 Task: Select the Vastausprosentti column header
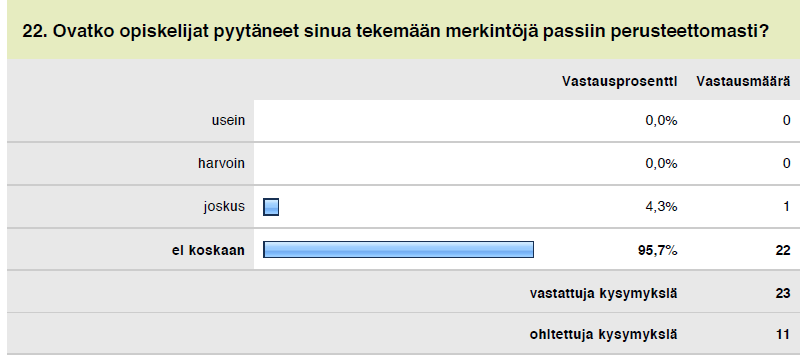(619, 81)
